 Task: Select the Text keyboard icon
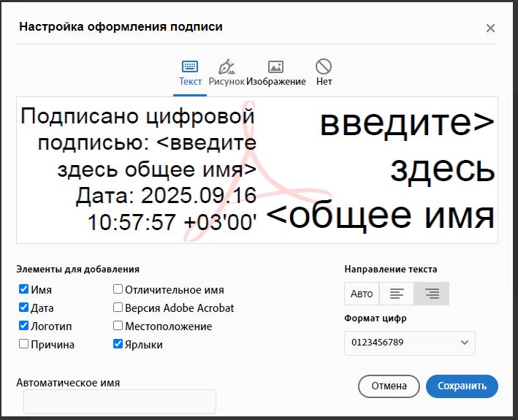tap(190, 66)
